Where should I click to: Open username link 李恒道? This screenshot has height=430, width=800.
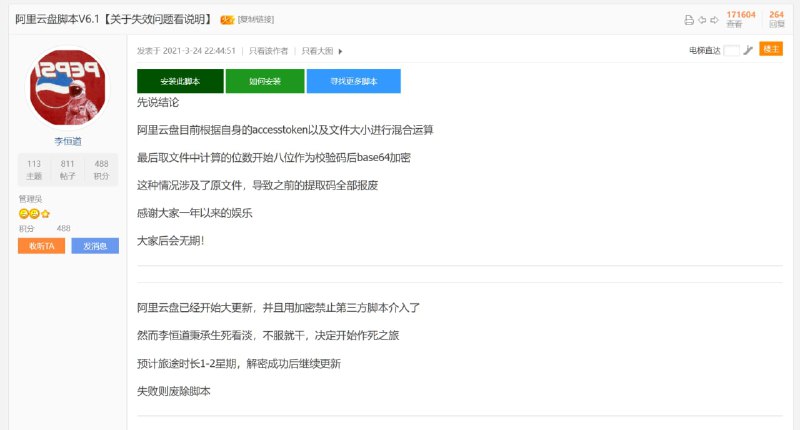(68, 141)
